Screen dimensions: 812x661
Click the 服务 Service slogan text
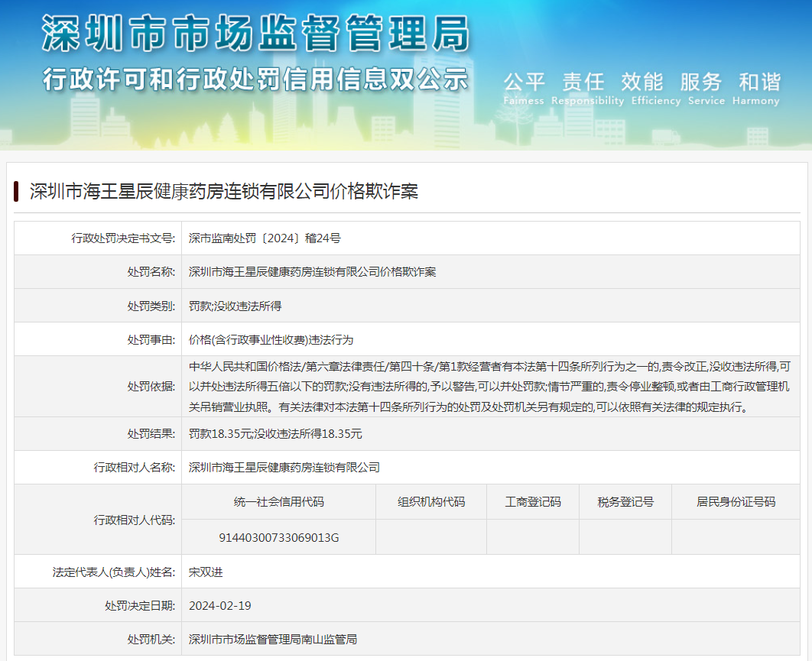(706, 89)
